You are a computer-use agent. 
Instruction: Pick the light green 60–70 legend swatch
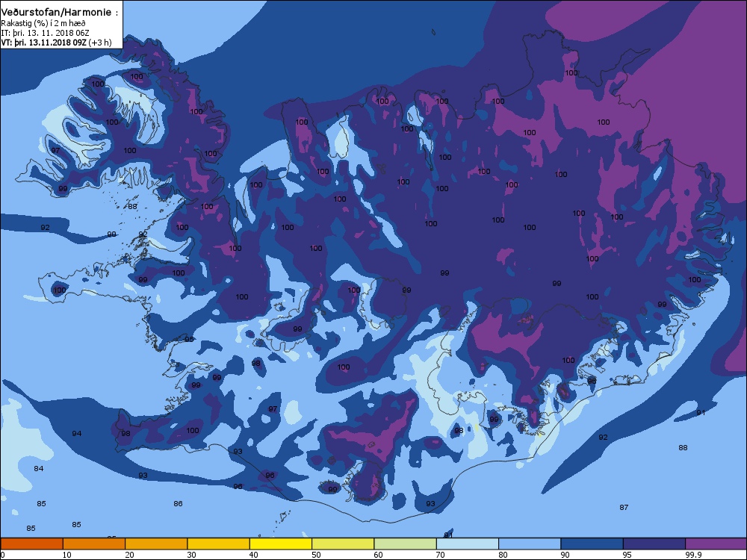(x=406, y=544)
